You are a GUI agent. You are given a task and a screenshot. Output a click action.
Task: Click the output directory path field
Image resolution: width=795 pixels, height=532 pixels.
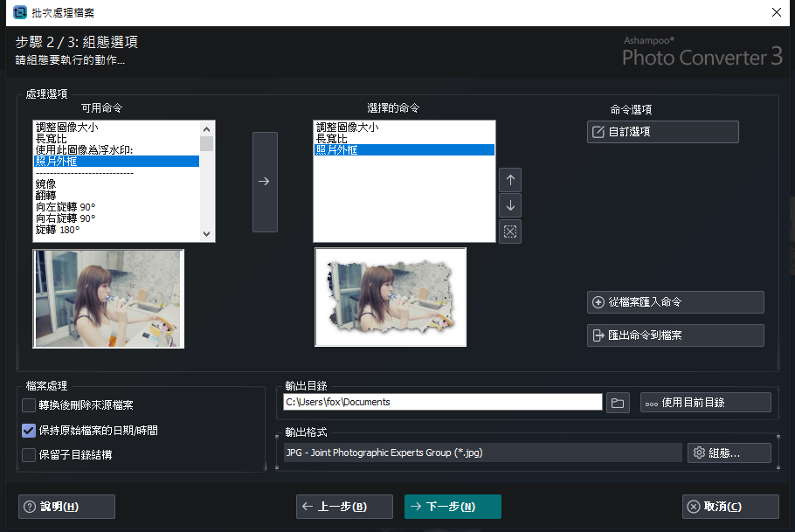coord(443,402)
